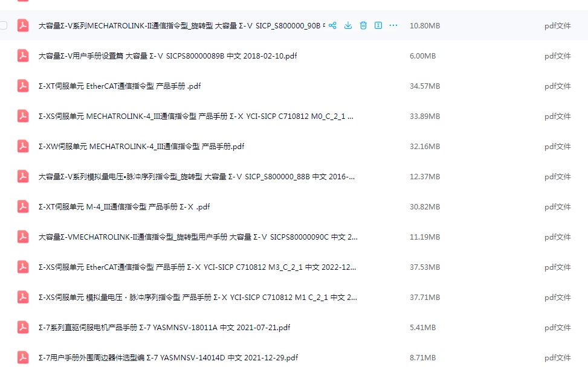This screenshot has width=588, height=373.
Task: Open 大容量Σ-V系列模拟量电压•脉冲序列指令型 SICP_S800000_88B file
Action: click(196, 176)
